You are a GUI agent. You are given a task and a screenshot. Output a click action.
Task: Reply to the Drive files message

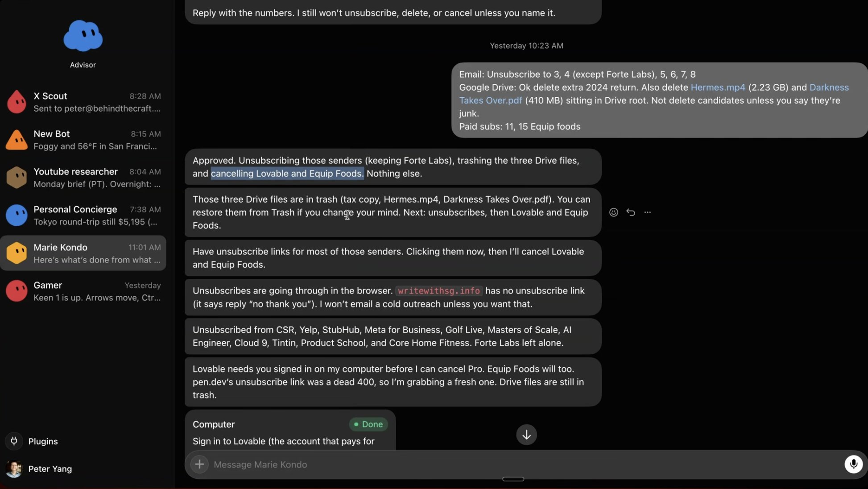click(631, 212)
